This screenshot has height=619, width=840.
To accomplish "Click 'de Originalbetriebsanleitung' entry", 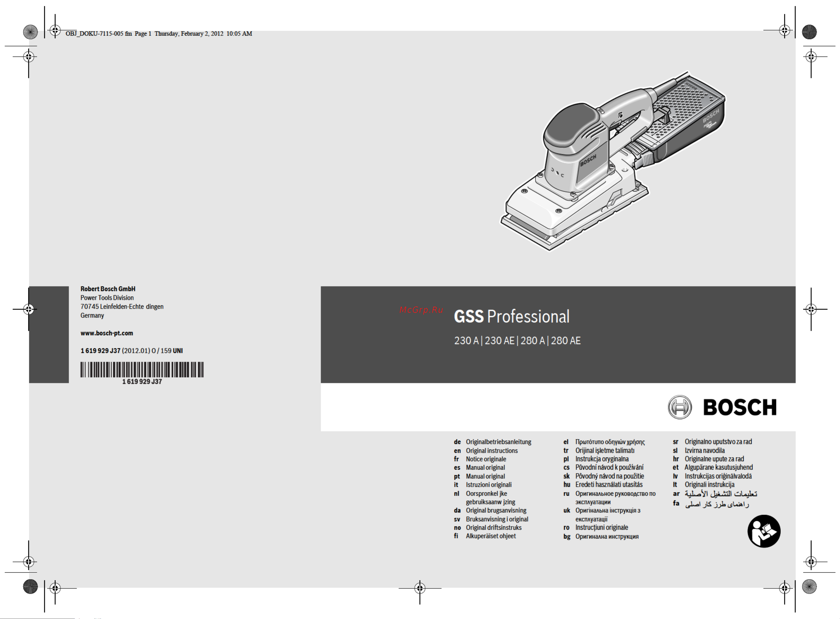I will point(493,442).
